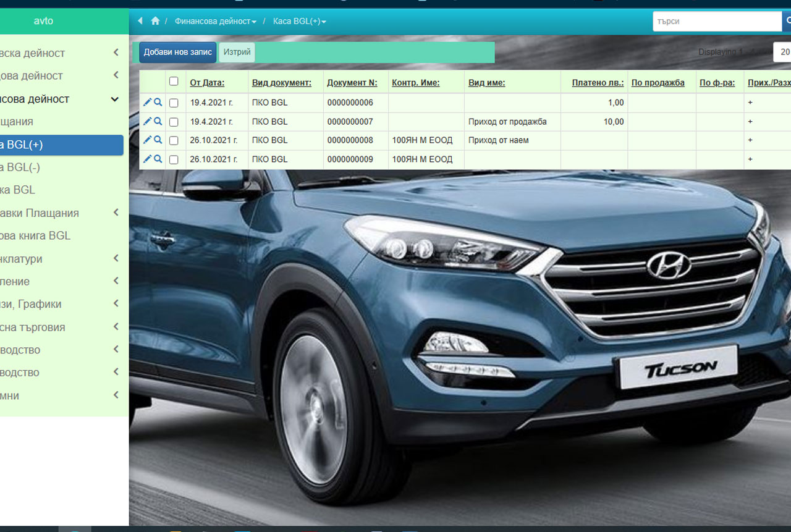Check the row for document 0000000006

tap(174, 103)
